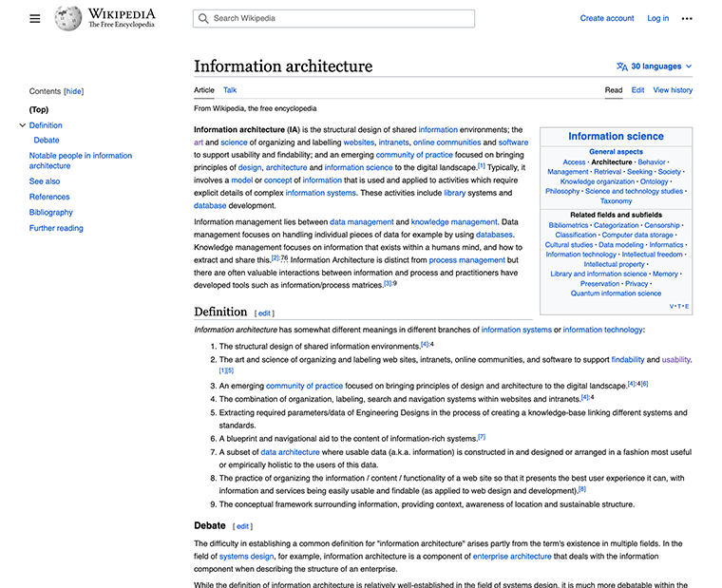Open data management link

coord(361,222)
